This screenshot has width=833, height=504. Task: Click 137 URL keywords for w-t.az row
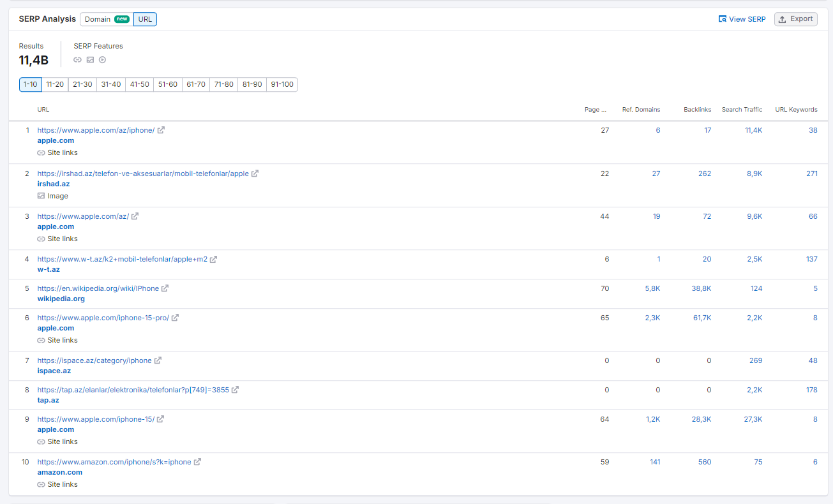click(811, 259)
